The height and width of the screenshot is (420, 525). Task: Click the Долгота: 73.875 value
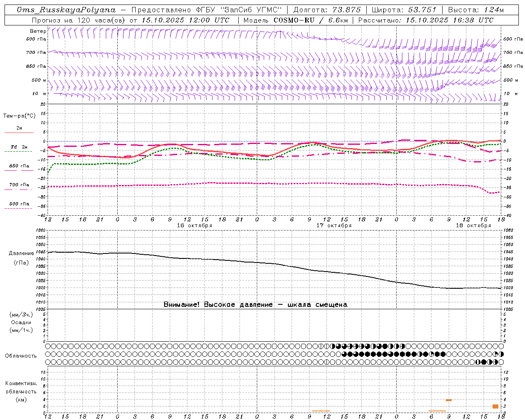pyautogui.click(x=327, y=10)
